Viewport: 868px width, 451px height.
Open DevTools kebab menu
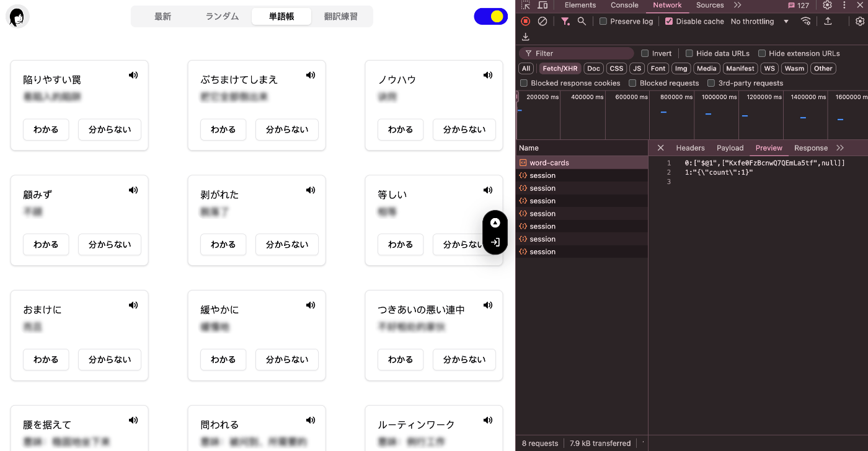click(x=844, y=5)
